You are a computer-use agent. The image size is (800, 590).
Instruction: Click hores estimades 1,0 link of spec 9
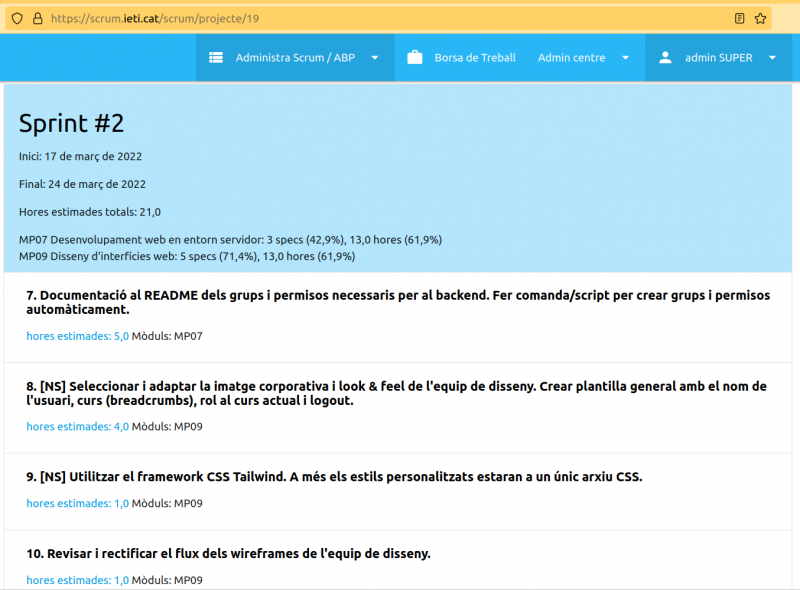point(78,504)
